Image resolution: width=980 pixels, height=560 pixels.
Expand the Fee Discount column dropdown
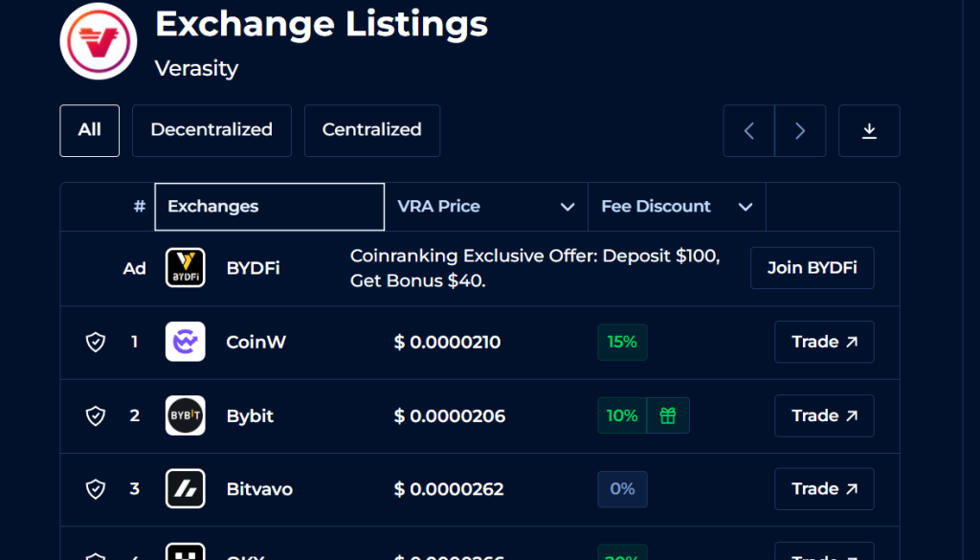click(746, 207)
